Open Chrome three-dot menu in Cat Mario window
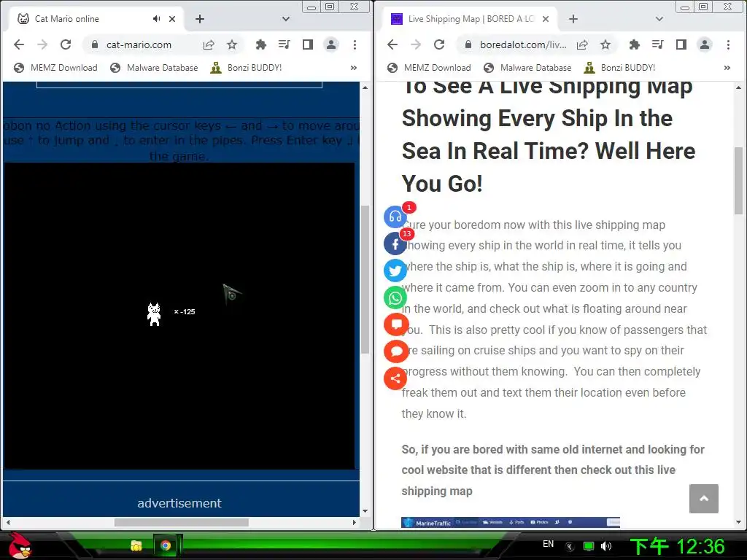Screen dimensions: 747x560 click(355, 44)
